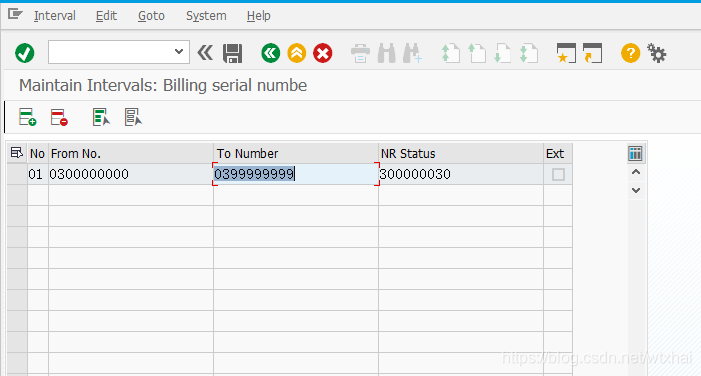Create new session window icon
The height and width of the screenshot is (376, 701).
(x=566, y=53)
